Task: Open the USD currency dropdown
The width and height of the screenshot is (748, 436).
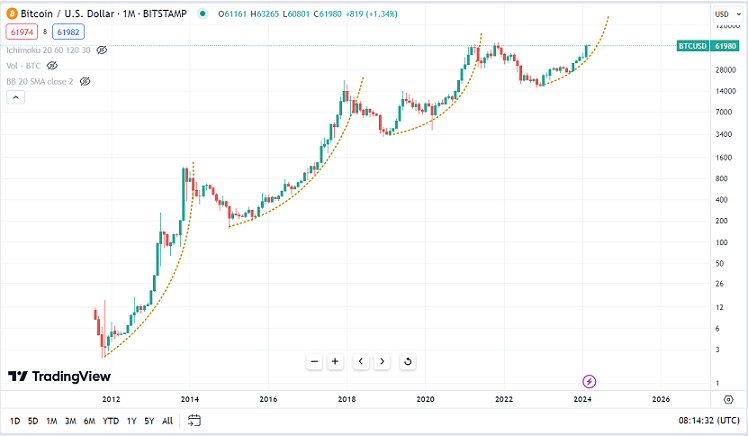Action: click(x=728, y=14)
